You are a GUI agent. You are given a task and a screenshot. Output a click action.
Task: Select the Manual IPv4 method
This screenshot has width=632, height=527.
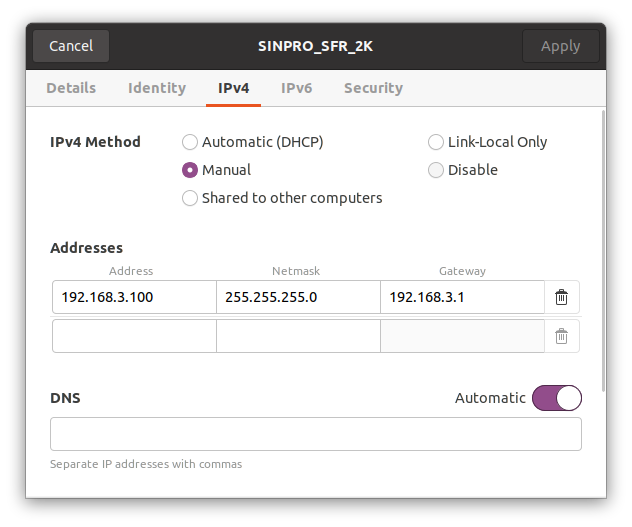click(x=190, y=170)
